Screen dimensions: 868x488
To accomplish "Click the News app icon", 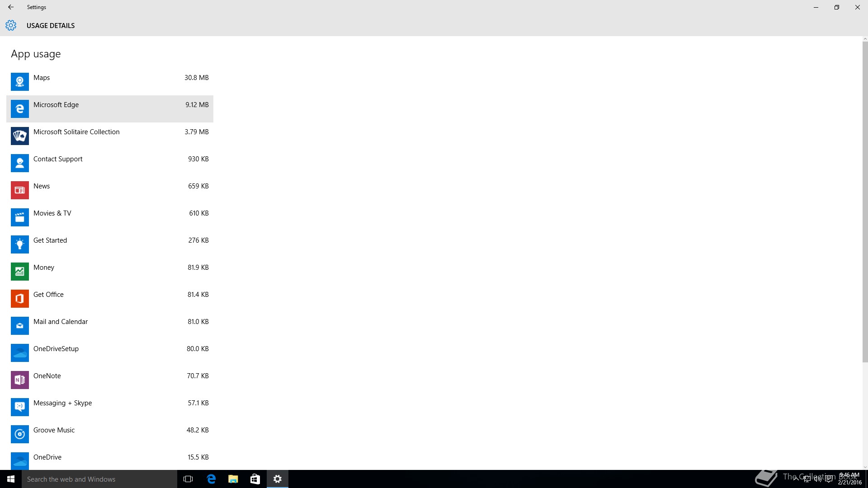I will pos(19,190).
